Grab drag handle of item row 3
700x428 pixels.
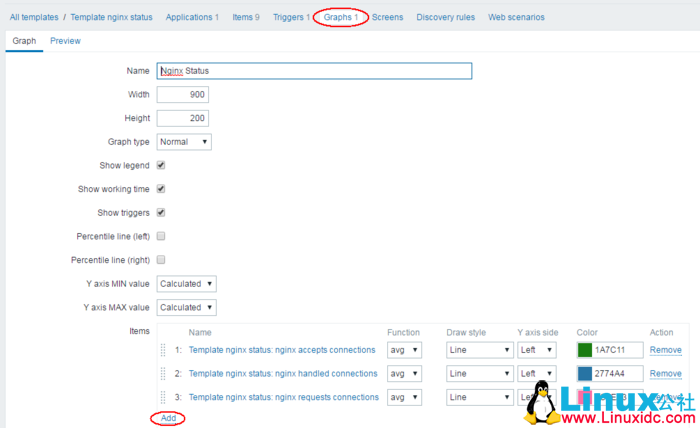163,397
